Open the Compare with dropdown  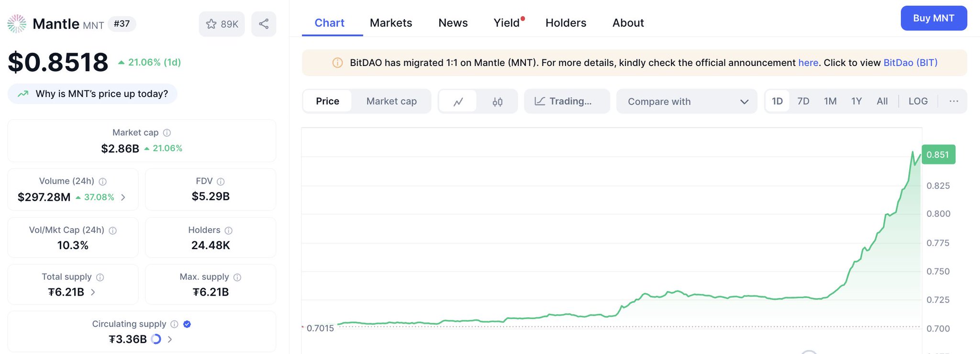(x=687, y=101)
